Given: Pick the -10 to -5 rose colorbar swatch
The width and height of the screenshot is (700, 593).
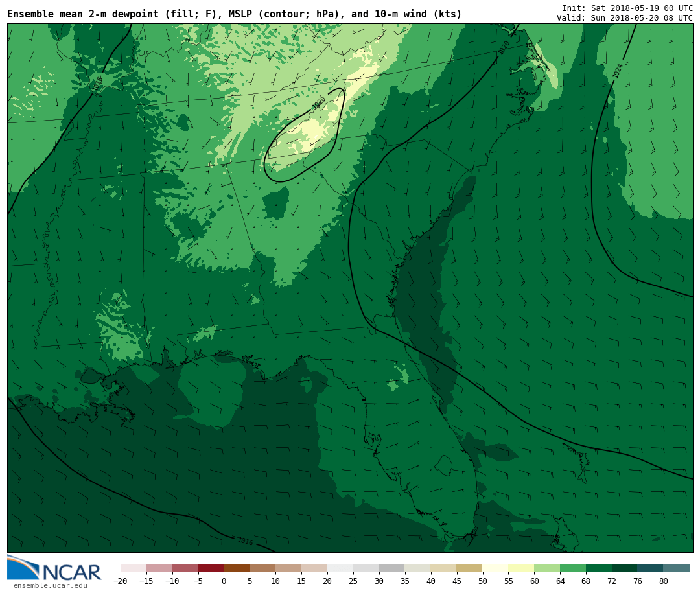Looking at the screenshot, I should (185, 568).
